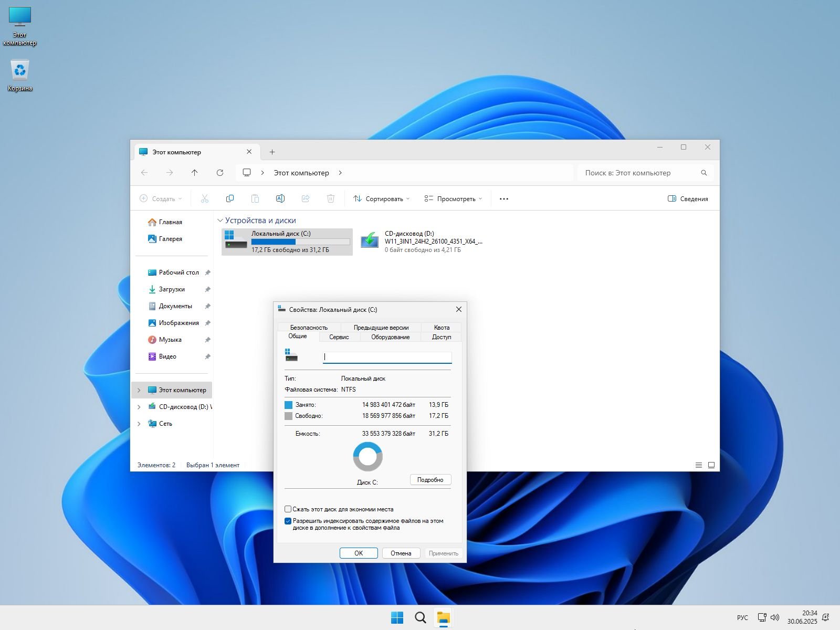The width and height of the screenshot is (840, 630).
Task: Collapse the Устройства и диски group
Action: tap(220, 220)
